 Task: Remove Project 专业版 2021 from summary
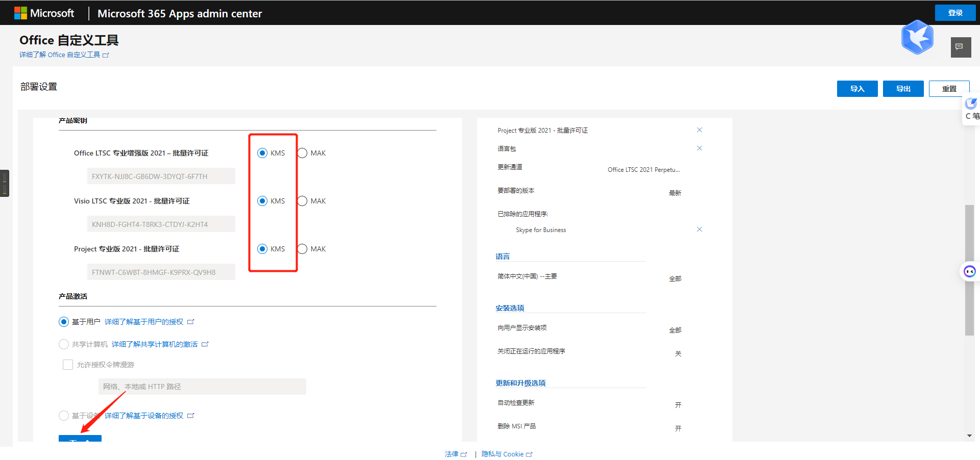(699, 130)
